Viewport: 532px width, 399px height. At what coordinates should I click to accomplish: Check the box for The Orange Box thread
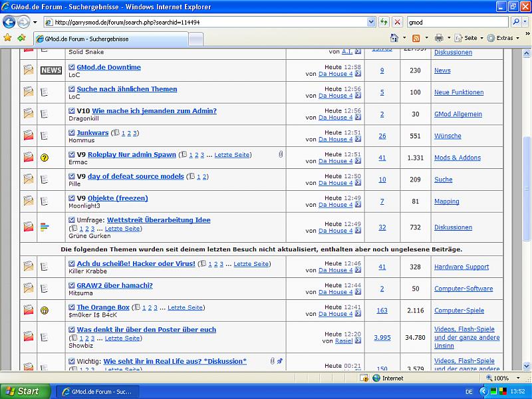click(72, 307)
